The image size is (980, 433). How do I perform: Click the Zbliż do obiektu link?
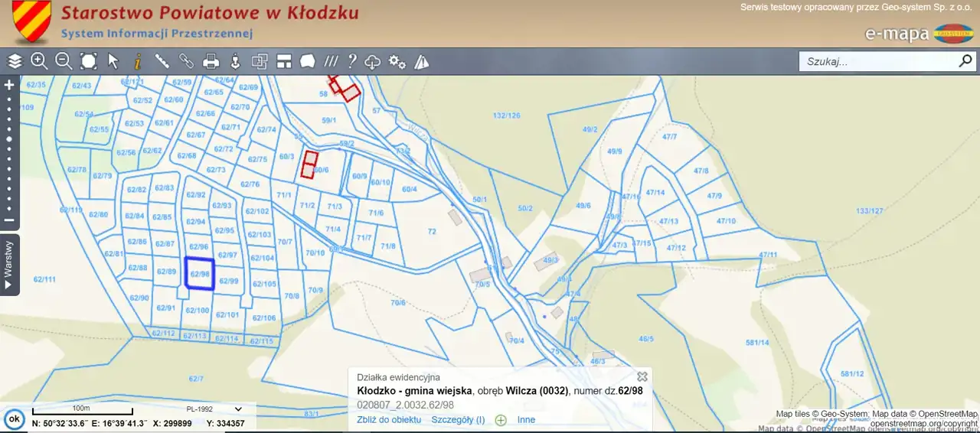tap(389, 420)
